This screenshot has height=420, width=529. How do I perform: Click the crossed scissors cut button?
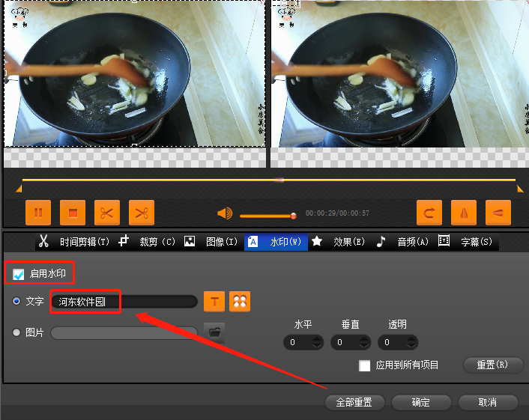pyautogui.click(x=142, y=213)
